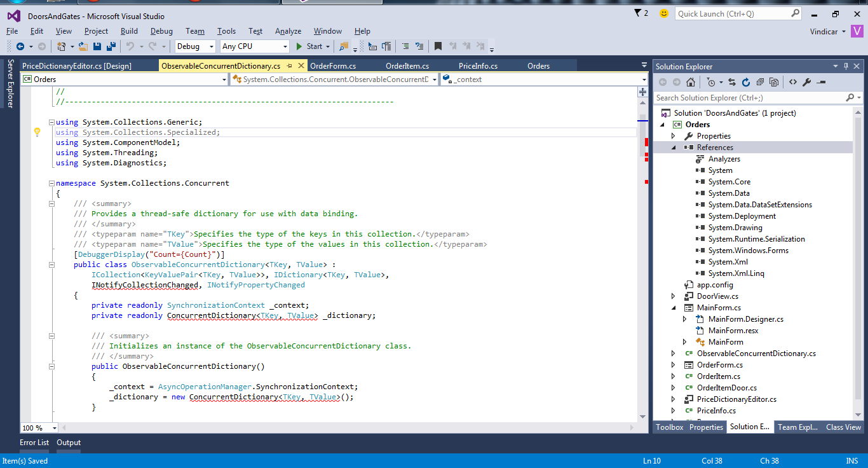Open the Error List panel
This screenshot has width=868, height=468.
tap(34, 443)
